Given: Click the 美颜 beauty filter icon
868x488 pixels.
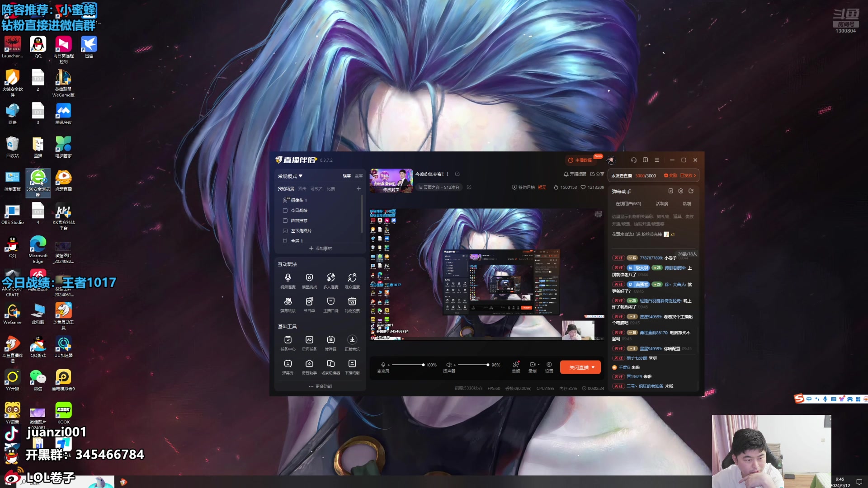Looking at the screenshot, I should click(516, 365).
